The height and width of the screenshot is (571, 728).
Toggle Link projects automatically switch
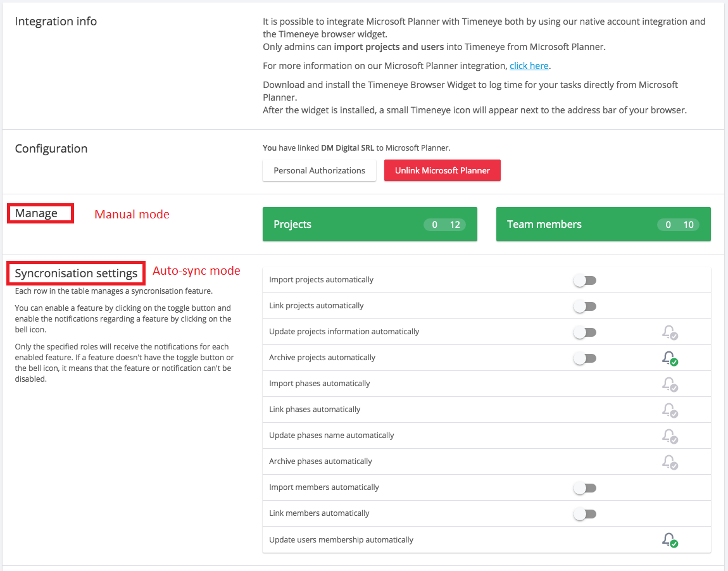click(x=584, y=306)
